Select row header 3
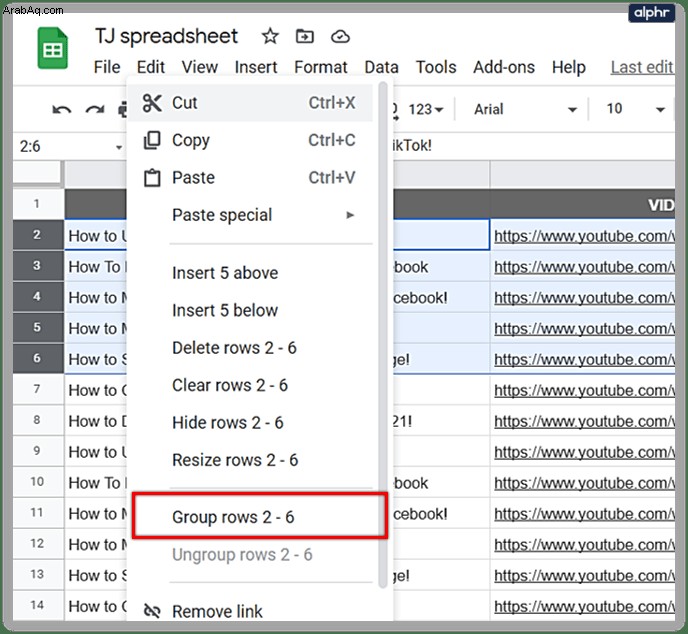 coord(37,266)
